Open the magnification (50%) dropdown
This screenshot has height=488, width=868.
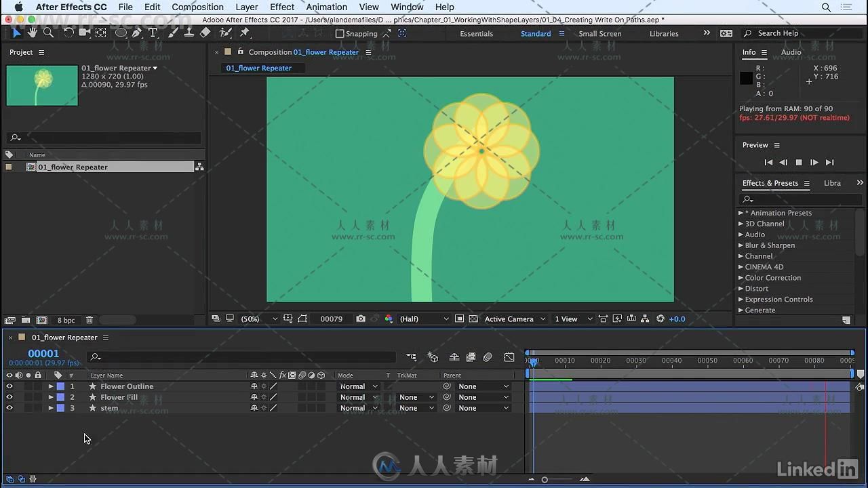[x=259, y=319]
